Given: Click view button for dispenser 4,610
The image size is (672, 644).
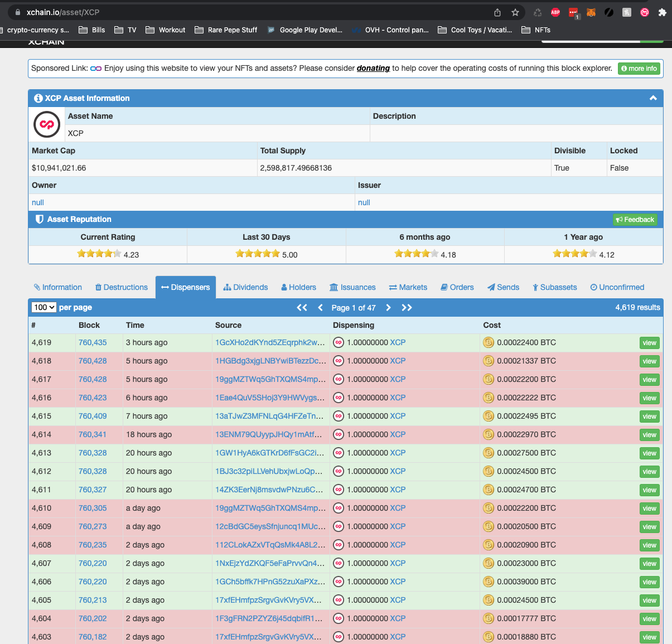Looking at the screenshot, I should pyautogui.click(x=649, y=509).
